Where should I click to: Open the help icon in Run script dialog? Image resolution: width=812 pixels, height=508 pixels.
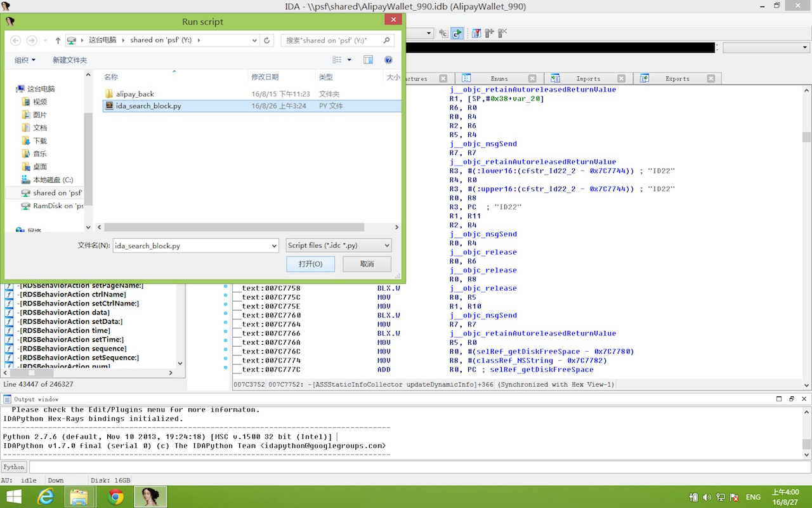pyautogui.click(x=389, y=60)
